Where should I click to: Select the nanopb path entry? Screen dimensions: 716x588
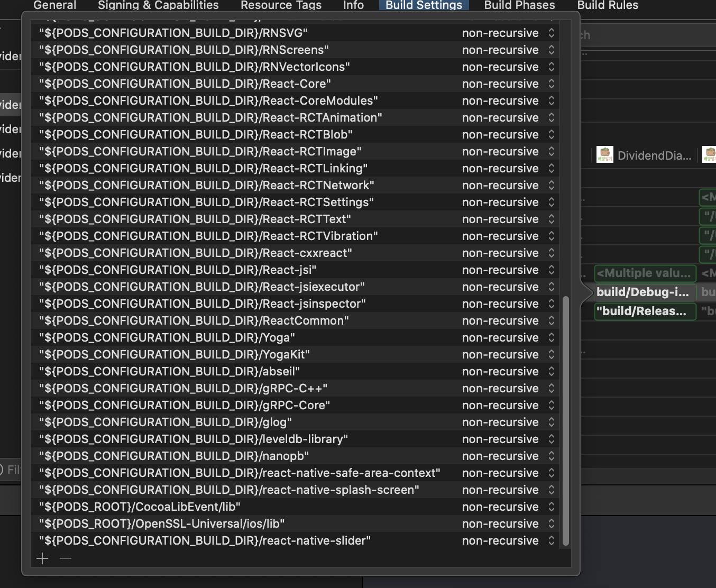pos(174,456)
